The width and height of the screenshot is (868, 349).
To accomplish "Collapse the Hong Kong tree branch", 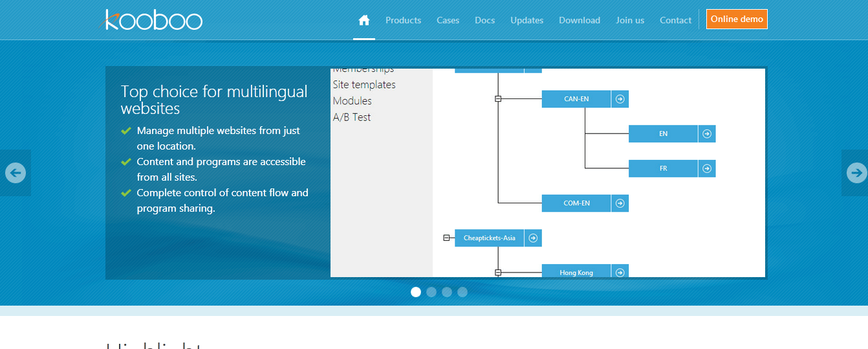I will [498, 273].
